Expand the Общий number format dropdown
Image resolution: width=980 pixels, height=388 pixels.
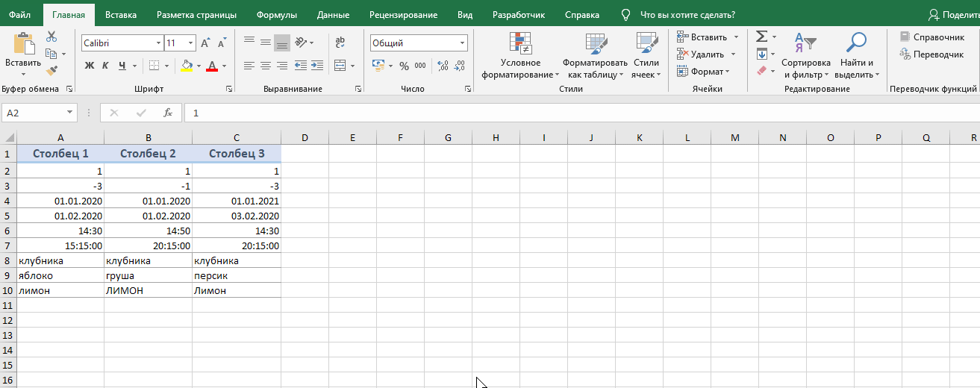463,43
